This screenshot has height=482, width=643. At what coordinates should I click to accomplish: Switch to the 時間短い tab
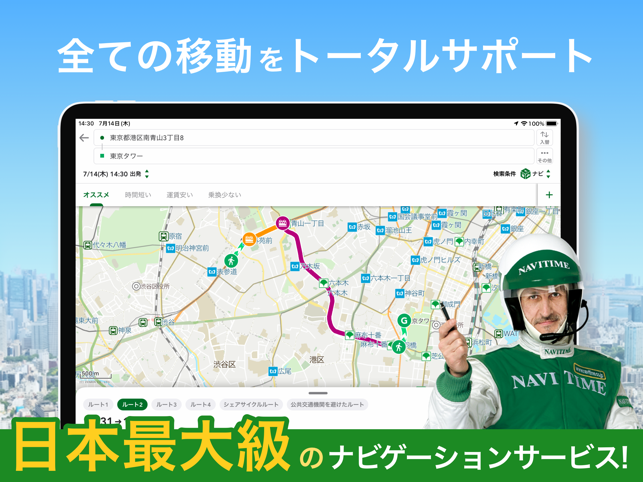[x=138, y=195]
